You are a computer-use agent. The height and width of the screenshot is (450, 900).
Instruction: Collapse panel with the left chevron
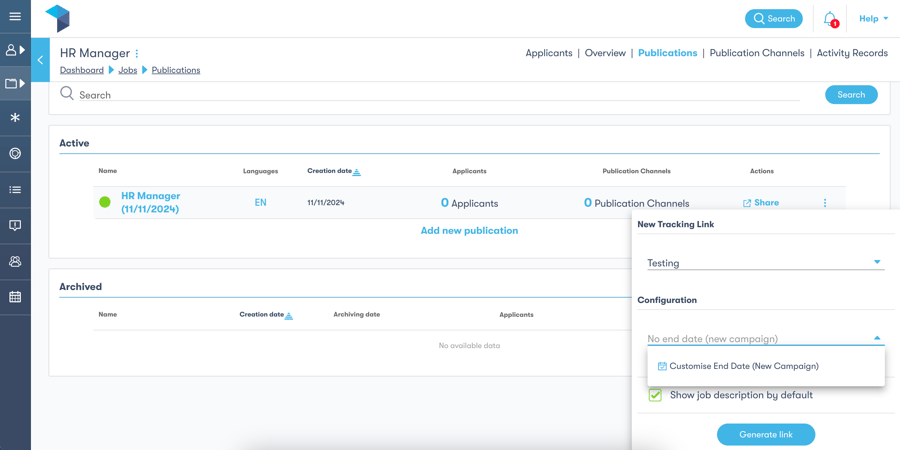pyautogui.click(x=40, y=60)
